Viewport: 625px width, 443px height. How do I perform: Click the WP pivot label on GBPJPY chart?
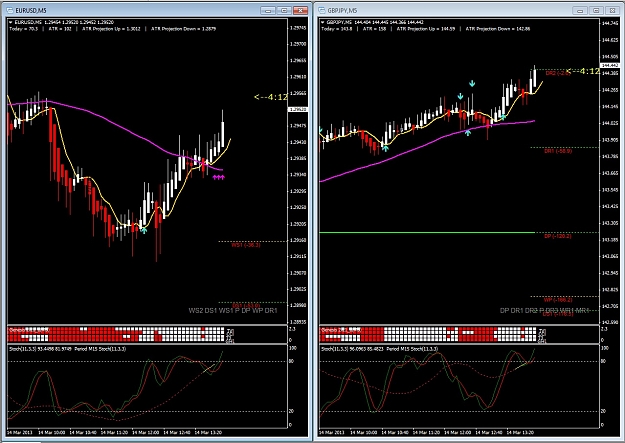[x=558, y=300]
